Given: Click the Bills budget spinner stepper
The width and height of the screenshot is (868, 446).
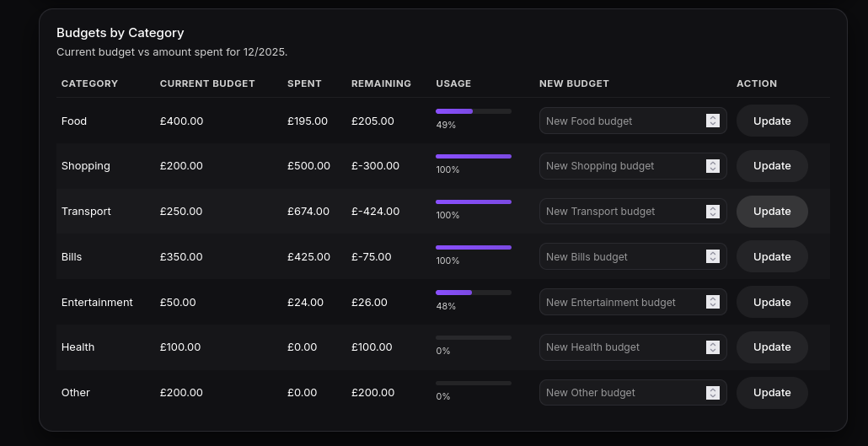Looking at the screenshot, I should [713, 257].
